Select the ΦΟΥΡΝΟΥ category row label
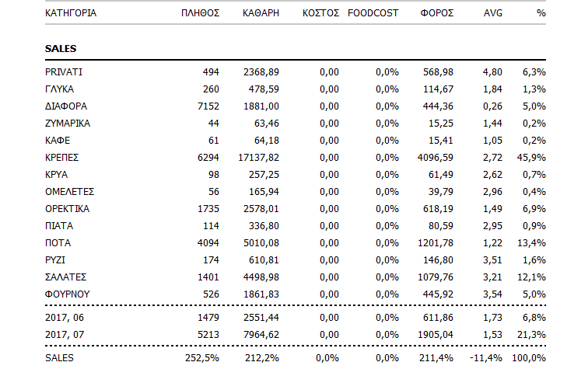 [x=66, y=294]
